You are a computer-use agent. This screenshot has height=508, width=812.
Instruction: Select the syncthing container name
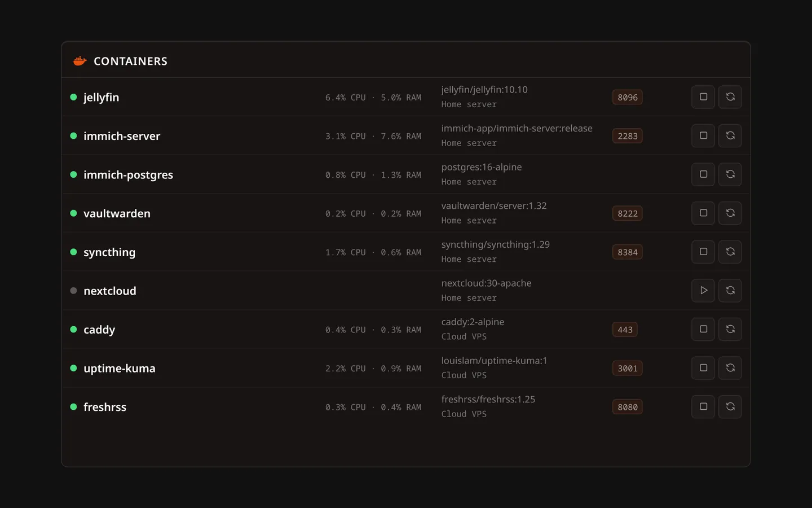click(x=109, y=252)
